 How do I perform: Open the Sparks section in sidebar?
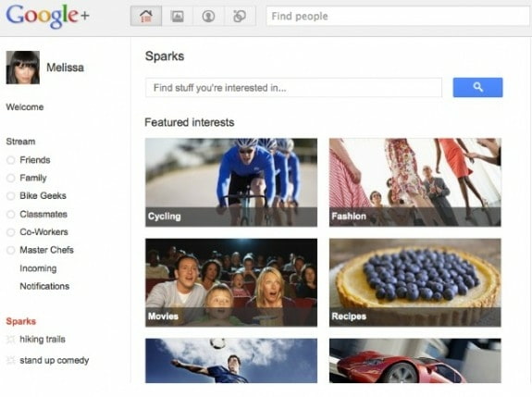(21, 321)
